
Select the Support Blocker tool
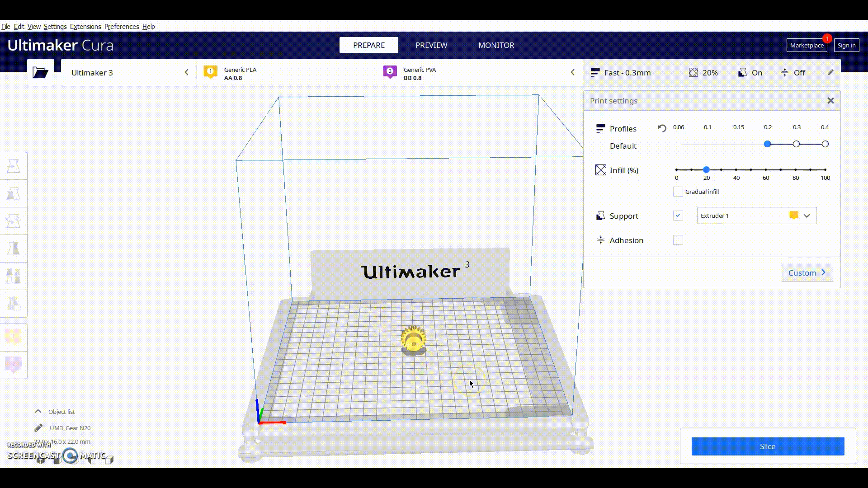tap(14, 303)
